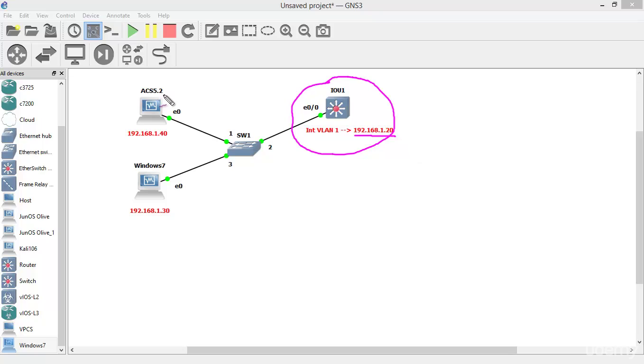Open the View menu
The height and width of the screenshot is (364, 644).
[42, 16]
